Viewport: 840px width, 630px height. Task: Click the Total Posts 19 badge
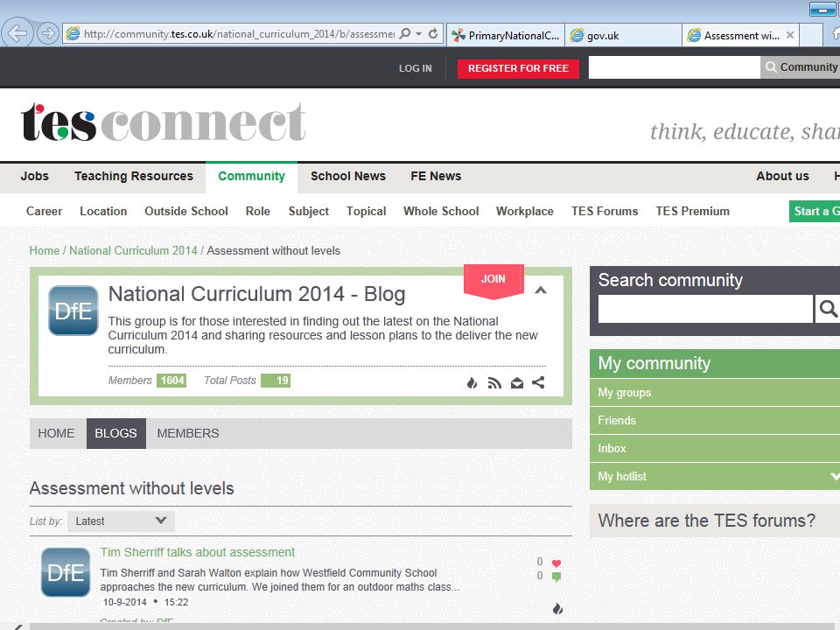coord(276,381)
